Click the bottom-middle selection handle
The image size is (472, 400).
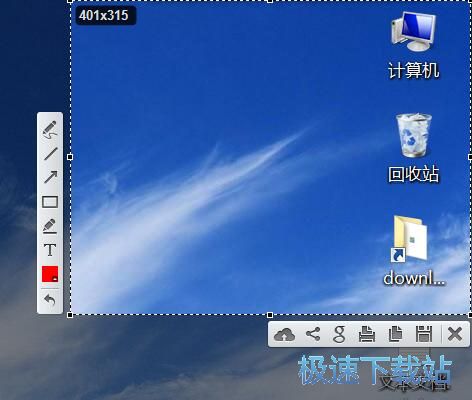pos(270,315)
